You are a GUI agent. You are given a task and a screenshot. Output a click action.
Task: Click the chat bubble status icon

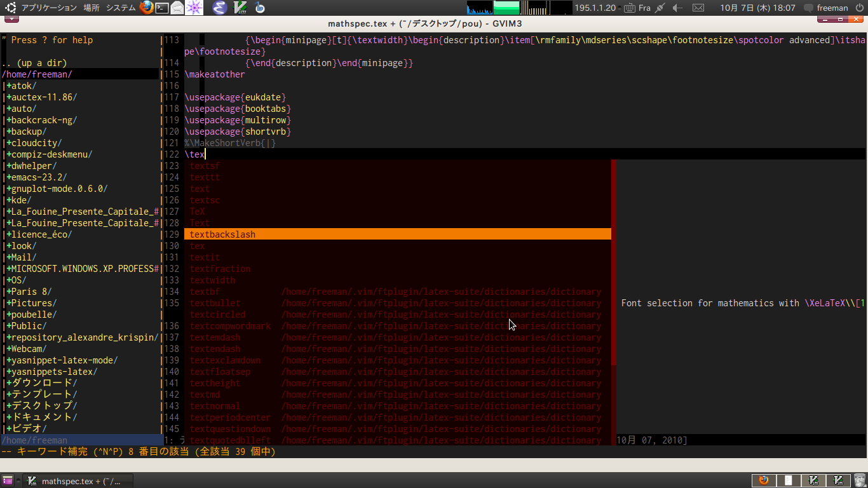coord(808,8)
